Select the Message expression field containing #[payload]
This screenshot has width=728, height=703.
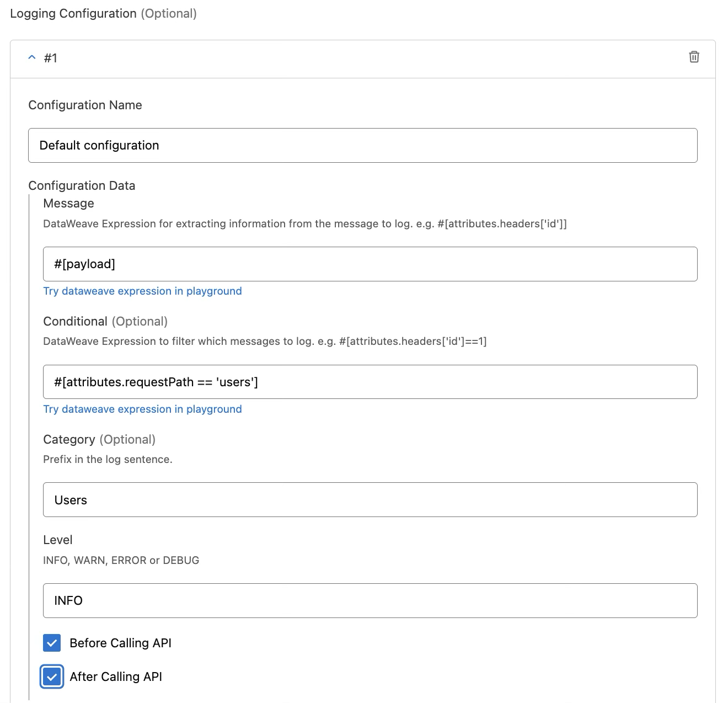[370, 264]
